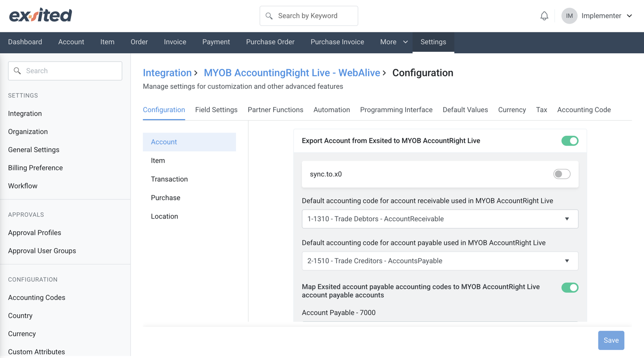
Task: Click the Exsited logo
Action: tap(41, 15)
